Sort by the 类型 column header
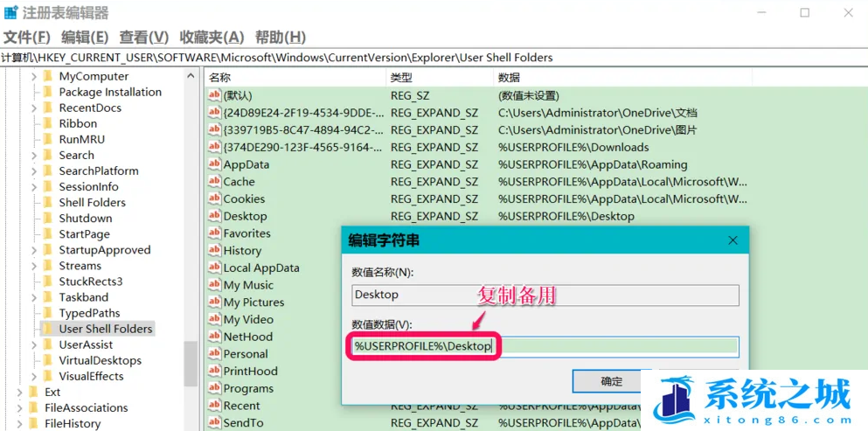Screen dimensions: 868x431 point(439,78)
